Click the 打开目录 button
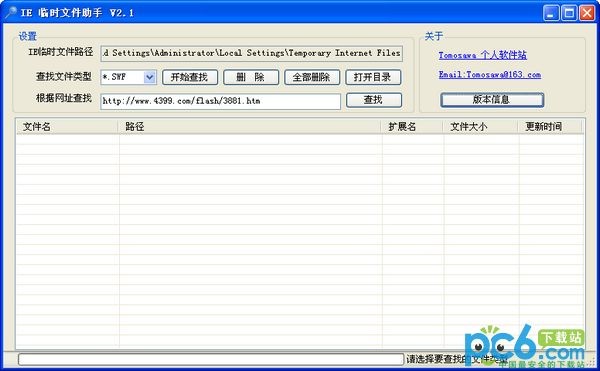The height and width of the screenshot is (371, 600). (x=373, y=77)
